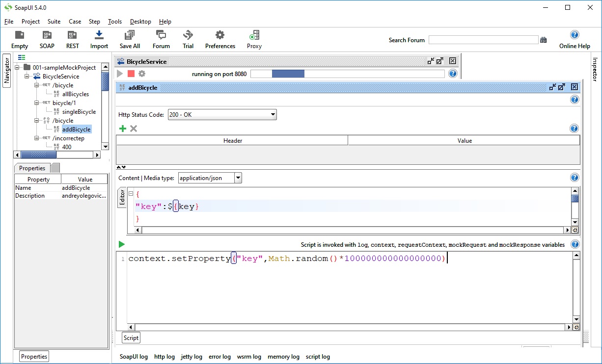The height and width of the screenshot is (364, 602).
Task: Open the http log tab
Action: coord(164,357)
